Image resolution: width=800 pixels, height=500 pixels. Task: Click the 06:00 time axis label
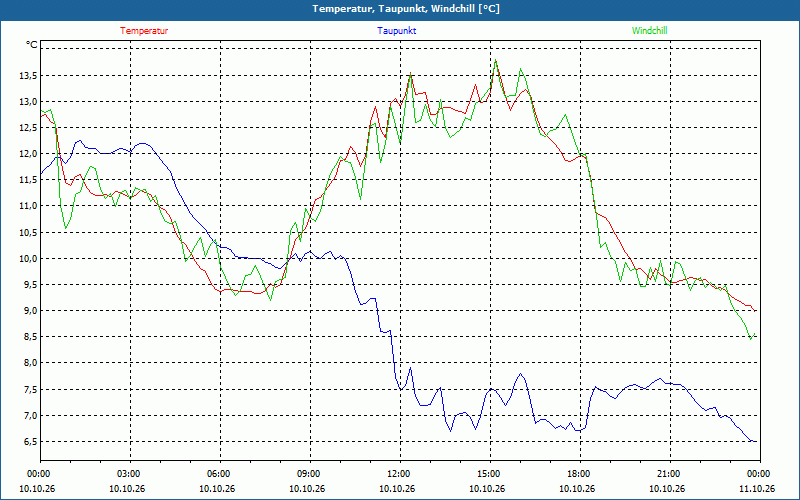coord(220,473)
